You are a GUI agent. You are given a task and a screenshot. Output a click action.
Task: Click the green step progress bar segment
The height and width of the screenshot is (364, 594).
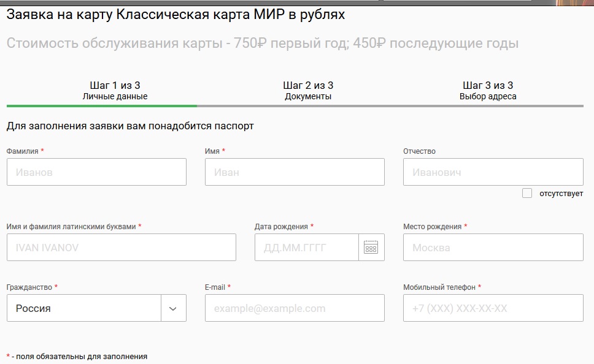102,106
